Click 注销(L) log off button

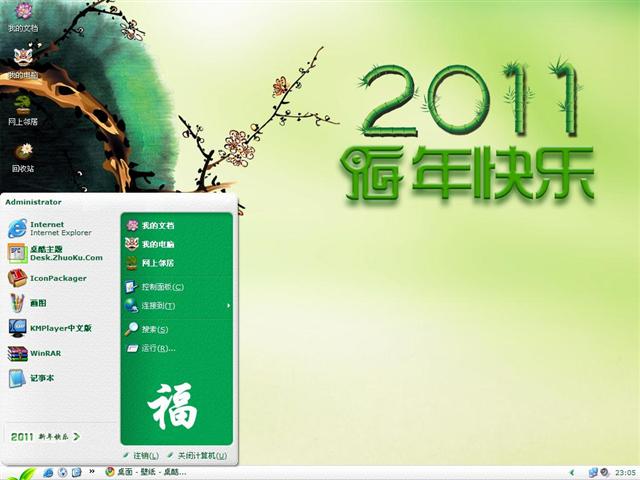pos(141,456)
